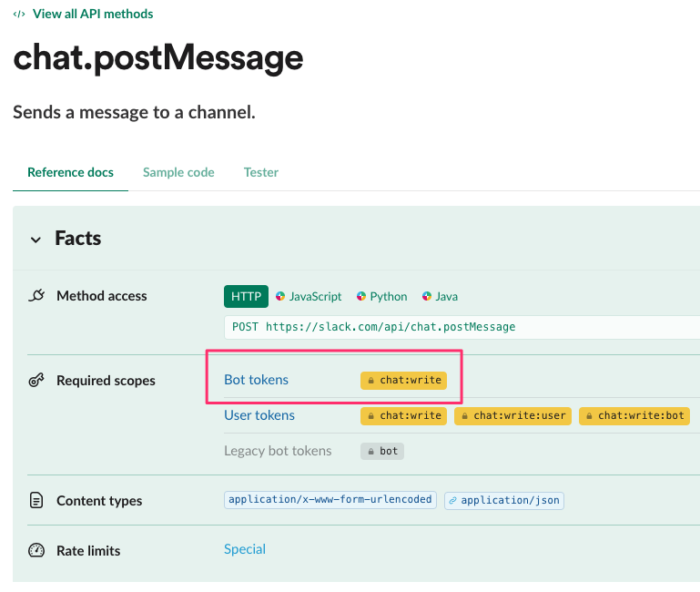The height and width of the screenshot is (592, 700).
Task: Click application/x-www-form-urlencoded content type badge
Action: (330, 499)
